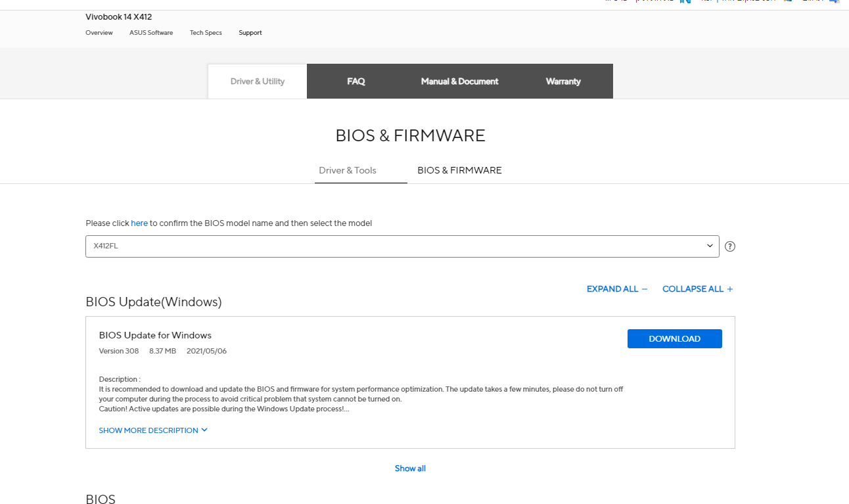Click the "BIOS Update(Windows)" section heading
The image size is (849, 504).
[x=154, y=302]
